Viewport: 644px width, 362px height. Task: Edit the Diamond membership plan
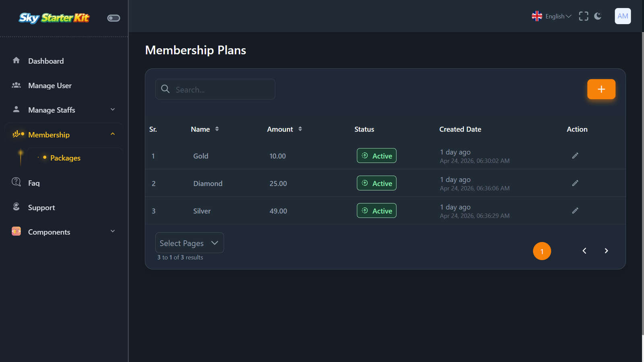point(575,183)
